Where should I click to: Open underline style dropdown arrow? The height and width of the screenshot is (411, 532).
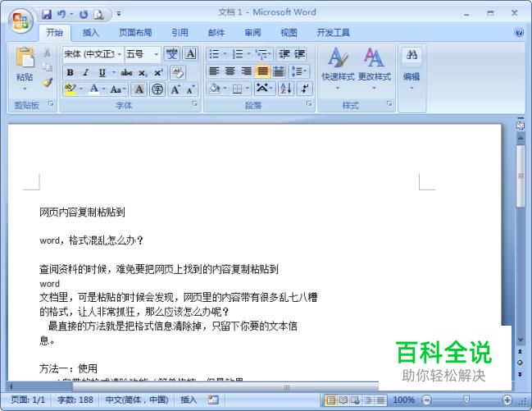(x=114, y=72)
